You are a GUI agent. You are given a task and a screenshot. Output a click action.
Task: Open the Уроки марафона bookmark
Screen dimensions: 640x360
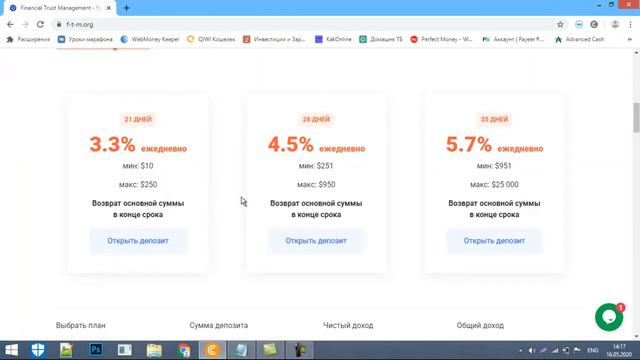click(85, 39)
